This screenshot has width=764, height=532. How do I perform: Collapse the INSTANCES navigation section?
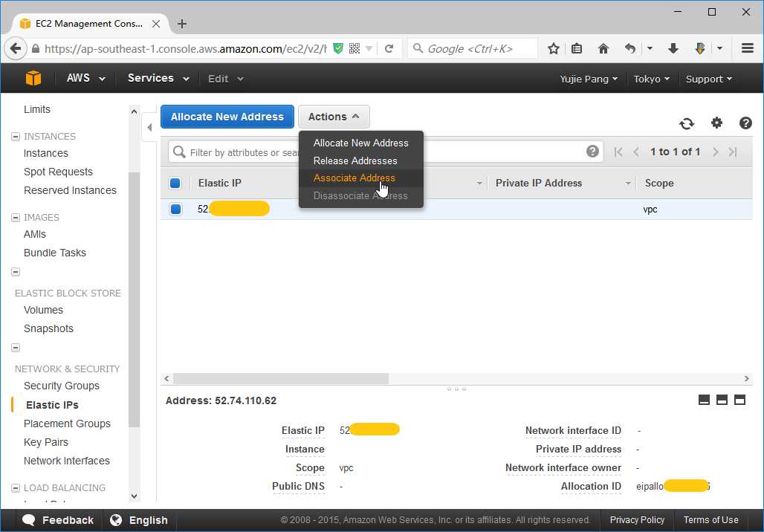tap(16, 137)
